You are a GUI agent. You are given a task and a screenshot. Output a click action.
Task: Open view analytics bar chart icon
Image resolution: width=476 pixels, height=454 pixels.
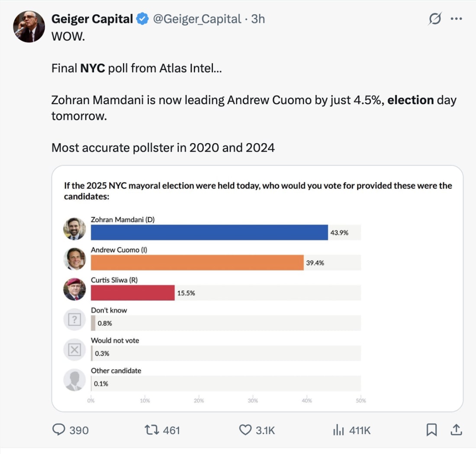coord(338,430)
